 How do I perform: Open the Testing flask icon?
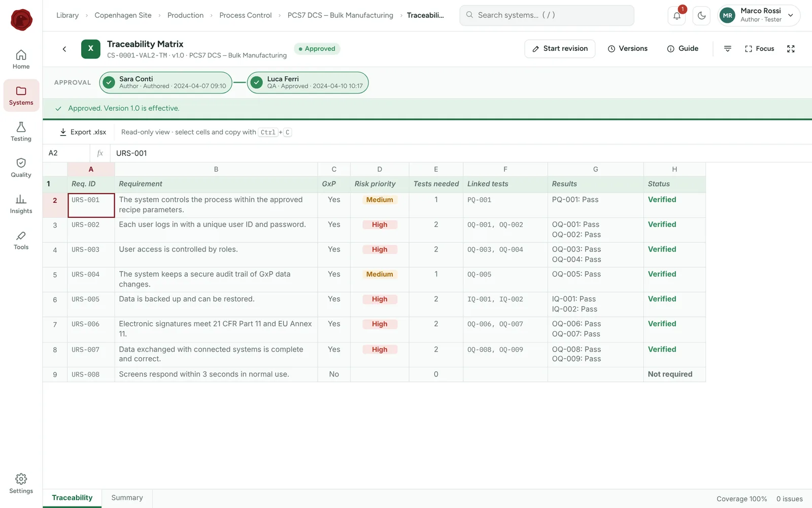pyautogui.click(x=21, y=132)
